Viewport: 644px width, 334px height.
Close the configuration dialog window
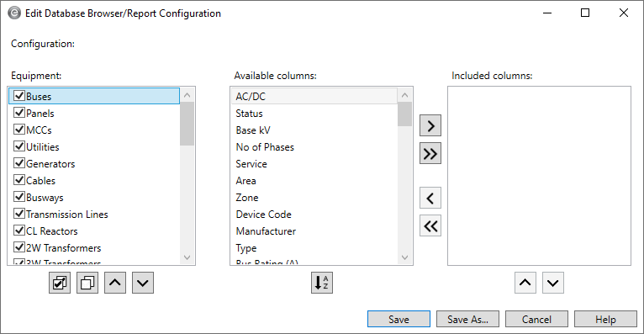[624, 13]
